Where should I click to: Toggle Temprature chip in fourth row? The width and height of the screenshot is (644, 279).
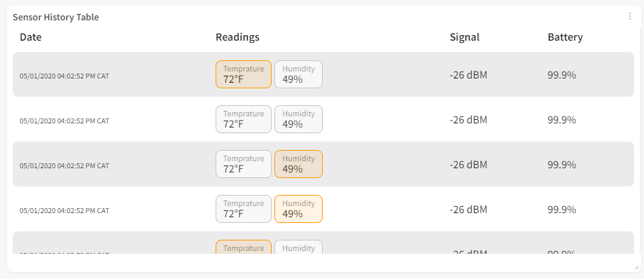pyautogui.click(x=244, y=209)
